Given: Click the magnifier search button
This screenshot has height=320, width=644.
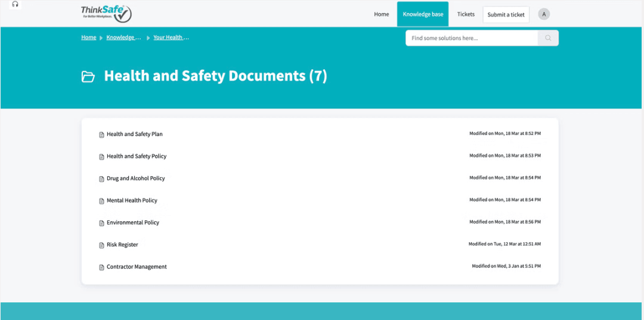Looking at the screenshot, I should [x=548, y=38].
